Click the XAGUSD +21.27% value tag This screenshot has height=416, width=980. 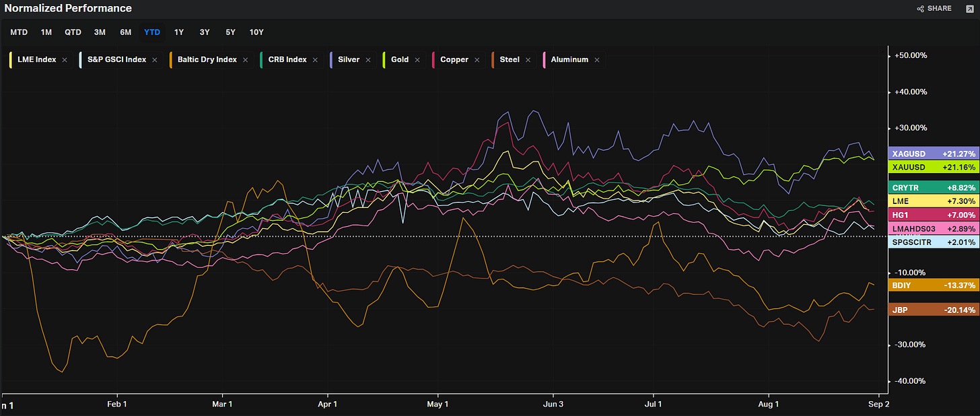(x=933, y=154)
